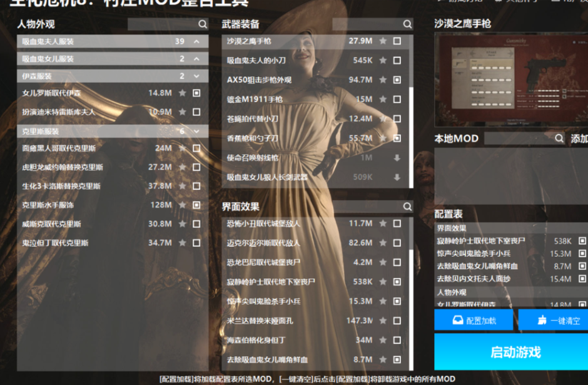The height and width of the screenshot is (385, 588).
Task: Click 一键清空 button
Action: tap(553, 320)
